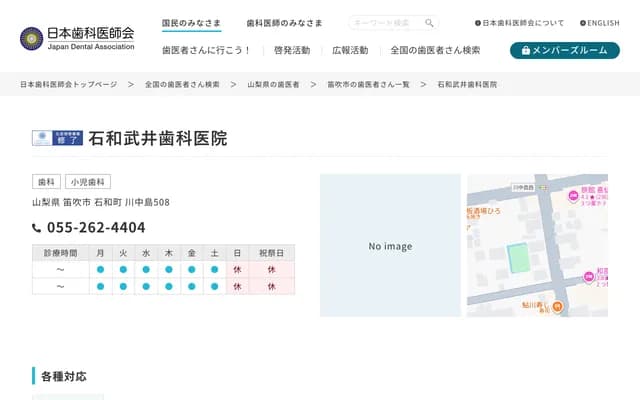
Task: Go to 全国の歯医者さん検索 in navigation bar
Action: tap(435, 50)
